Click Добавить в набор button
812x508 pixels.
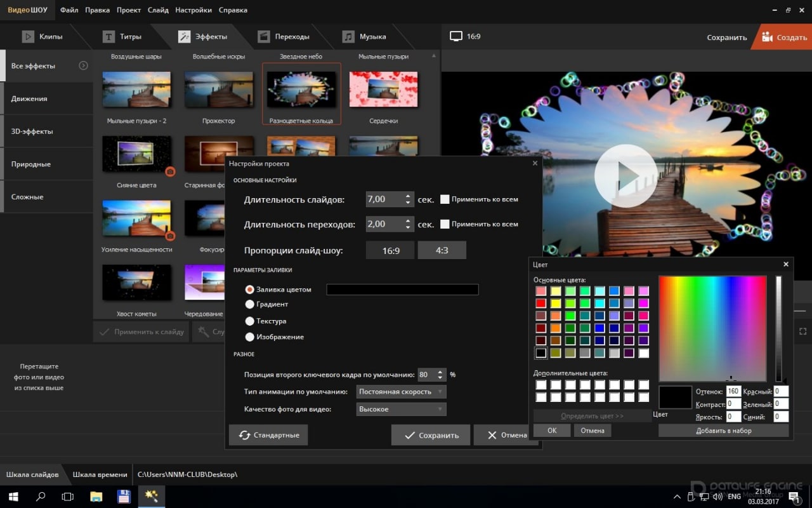(723, 431)
